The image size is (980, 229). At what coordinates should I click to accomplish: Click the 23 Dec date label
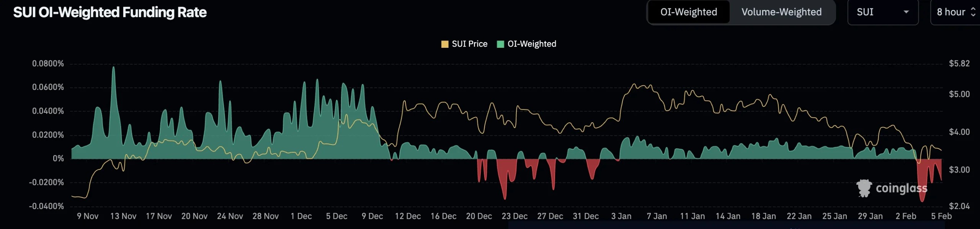click(x=515, y=216)
